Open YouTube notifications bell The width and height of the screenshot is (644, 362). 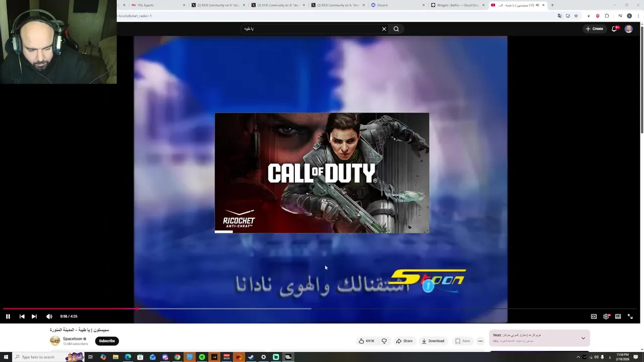click(x=614, y=29)
